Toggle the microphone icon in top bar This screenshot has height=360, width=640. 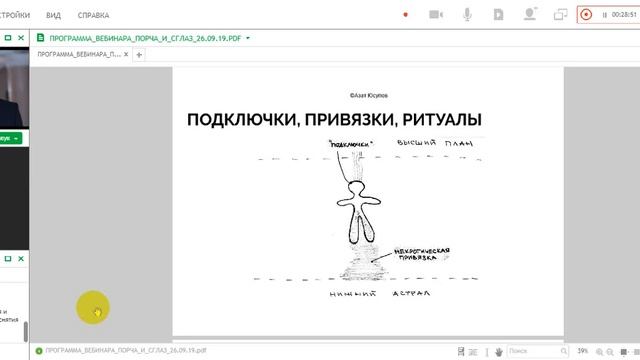pyautogui.click(x=467, y=15)
